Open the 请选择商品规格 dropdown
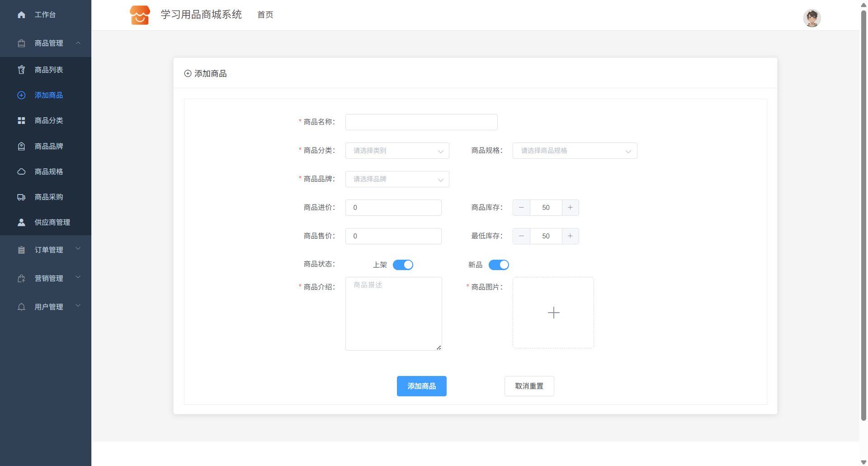Viewport: 868px width, 466px height. tap(575, 151)
